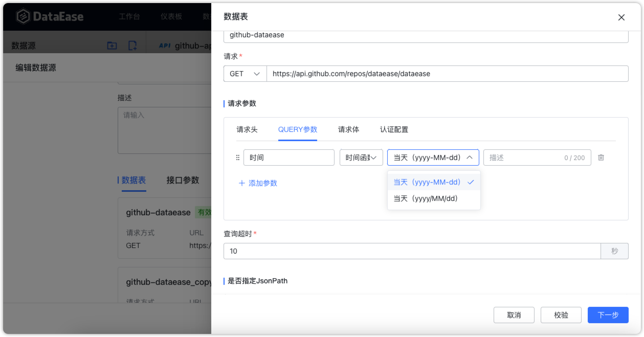644x337 pixels.
Task: Click the plus icon next to 添加参数
Action: pyautogui.click(x=242, y=183)
